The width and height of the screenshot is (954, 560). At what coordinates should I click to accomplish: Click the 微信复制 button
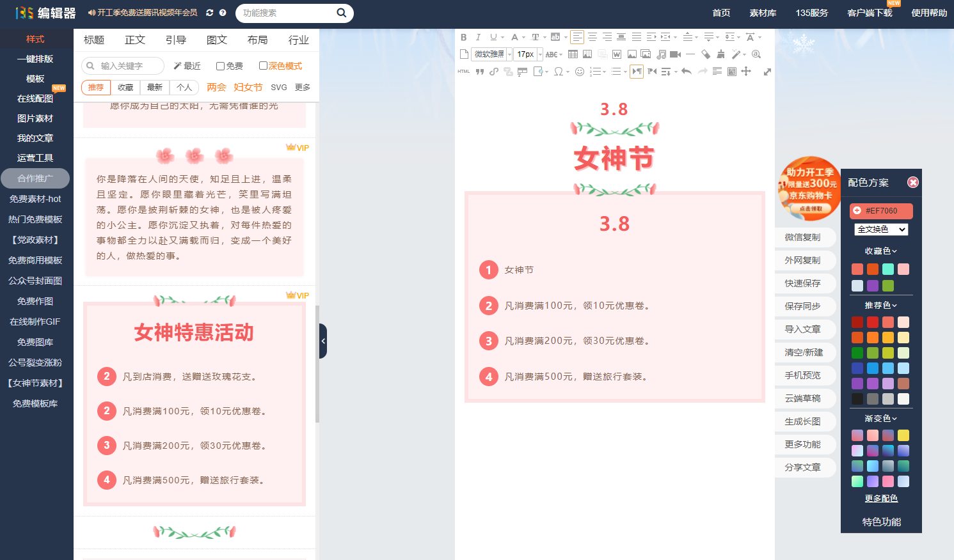(802, 237)
